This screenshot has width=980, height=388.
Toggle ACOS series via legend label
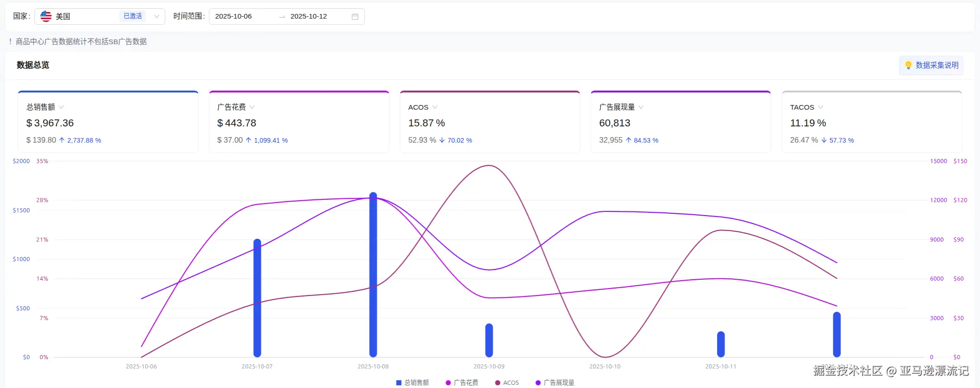(x=511, y=382)
